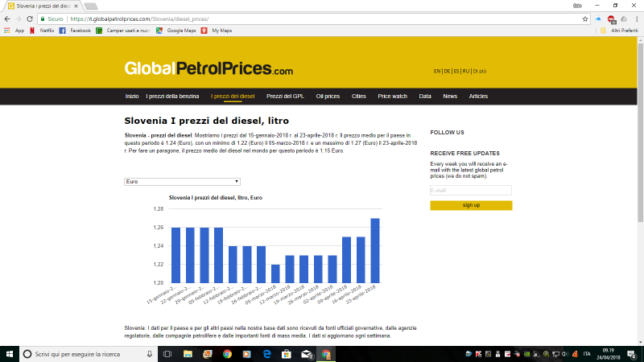Open Prezzi del GPL page
Image resolution: width=644 pixels, height=362 pixels.
(x=285, y=96)
